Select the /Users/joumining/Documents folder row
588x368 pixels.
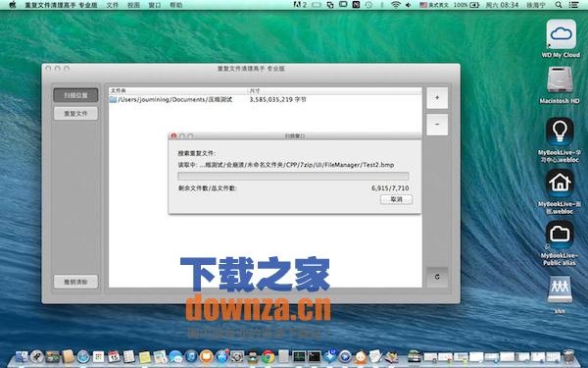[x=266, y=99]
